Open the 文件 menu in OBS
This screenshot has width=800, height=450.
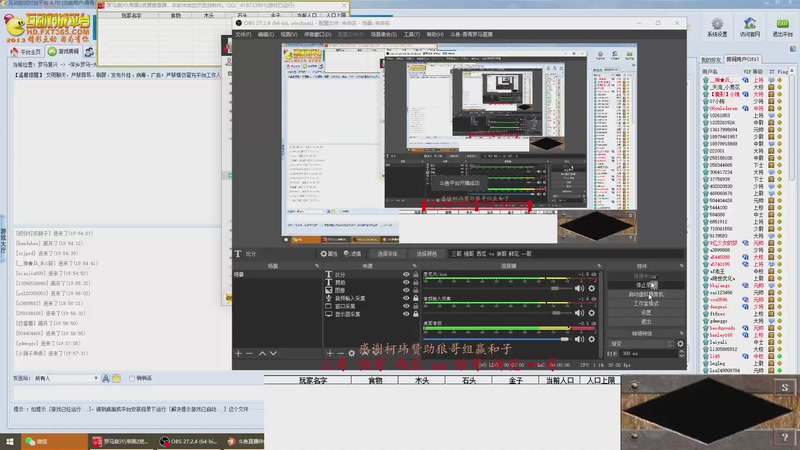coord(242,33)
